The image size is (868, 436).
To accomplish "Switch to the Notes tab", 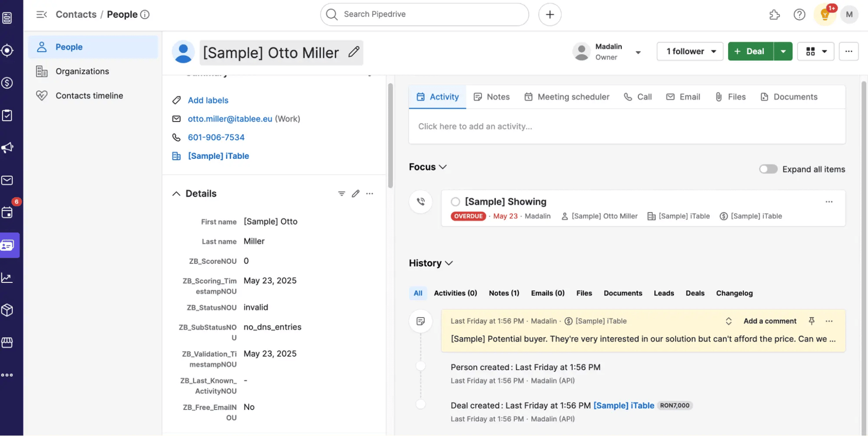I will coord(492,97).
